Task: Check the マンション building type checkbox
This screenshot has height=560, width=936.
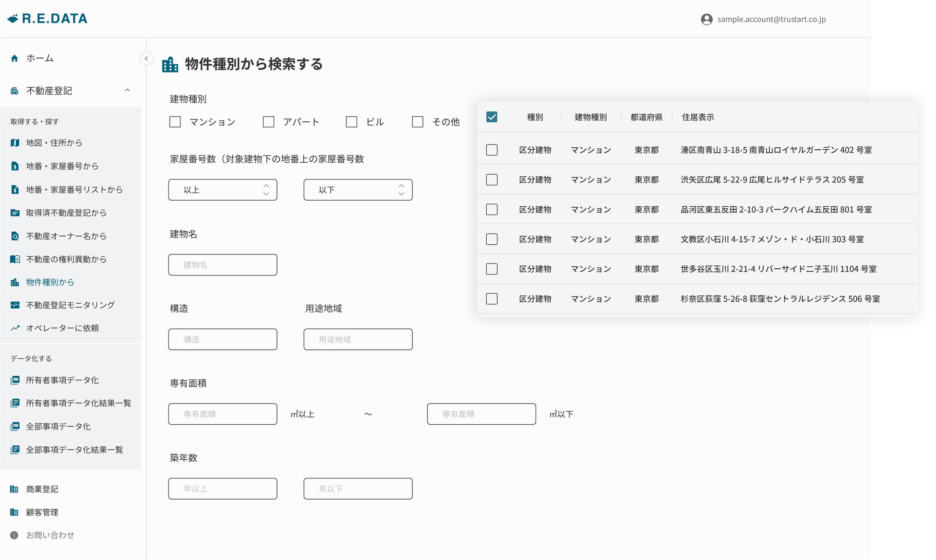Action: 175,122
